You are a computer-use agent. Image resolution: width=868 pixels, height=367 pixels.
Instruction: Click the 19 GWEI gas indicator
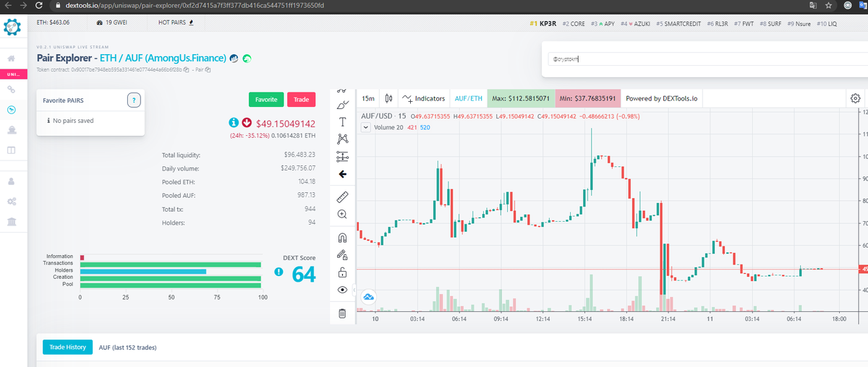coord(113,22)
